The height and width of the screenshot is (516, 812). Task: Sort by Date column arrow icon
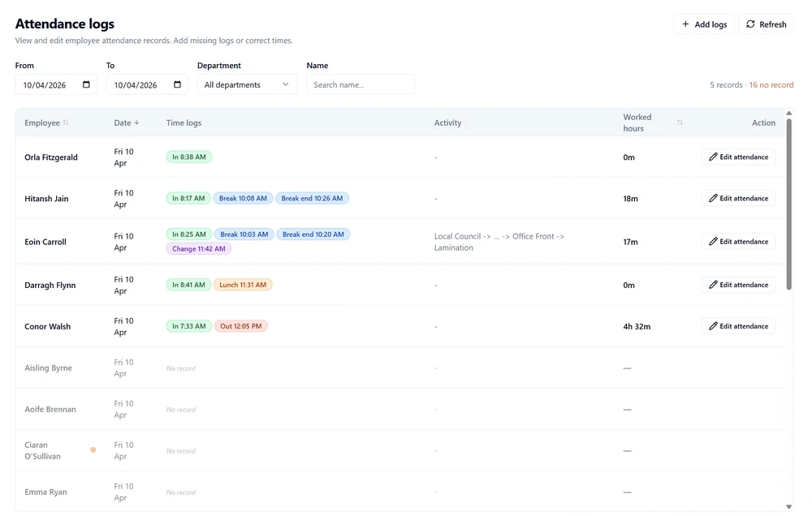coord(136,123)
